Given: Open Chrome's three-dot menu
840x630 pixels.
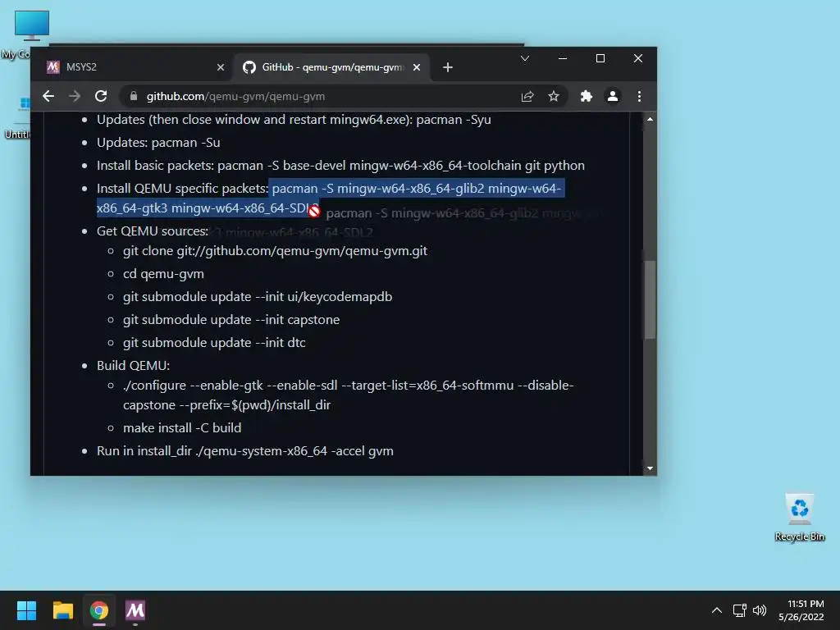Looking at the screenshot, I should click(x=639, y=97).
